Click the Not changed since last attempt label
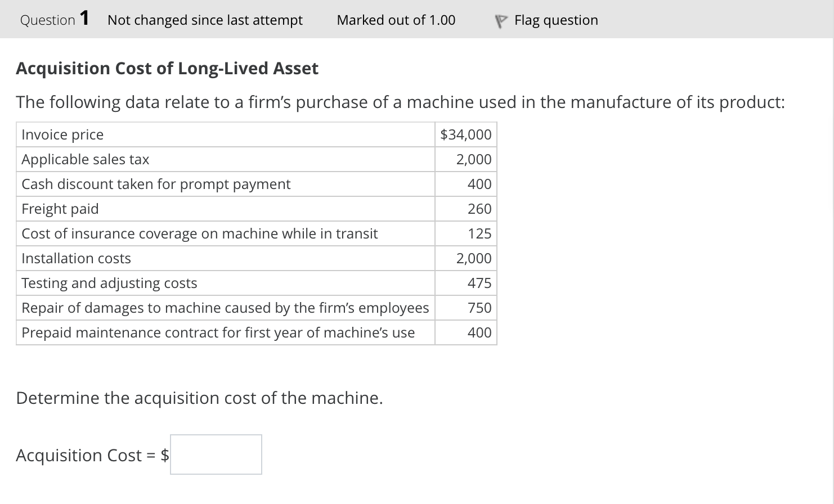Viewport: 834px width, 504px height. tap(205, 20)
